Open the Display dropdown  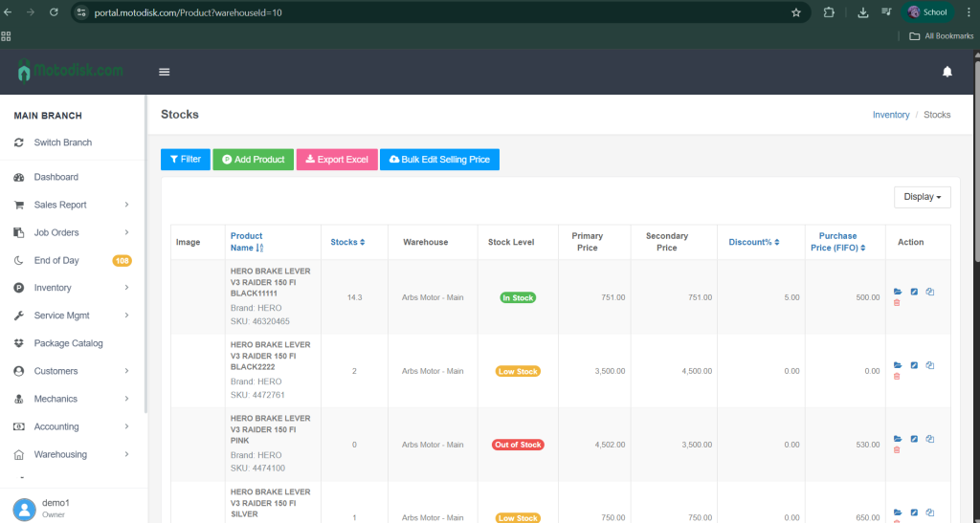point(922,197)
